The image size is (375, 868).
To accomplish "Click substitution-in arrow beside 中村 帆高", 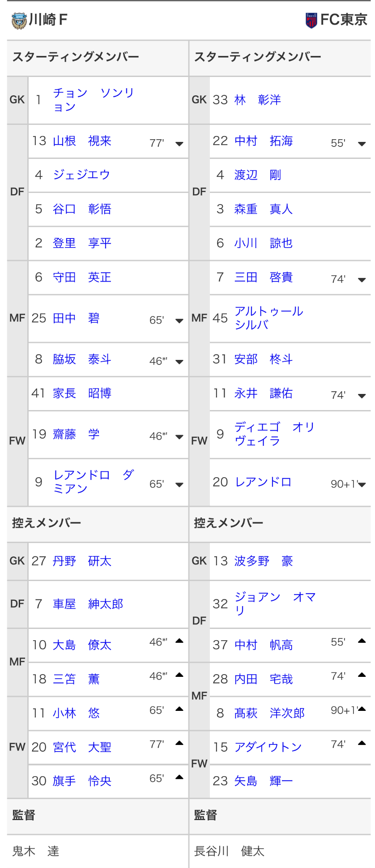I will [362, 641].
